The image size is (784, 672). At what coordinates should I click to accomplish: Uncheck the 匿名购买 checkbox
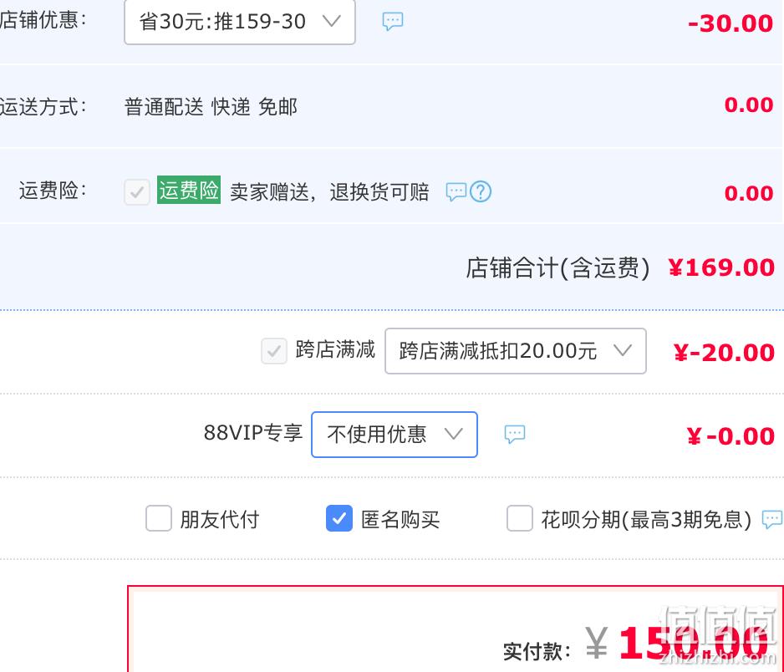[339, 518]
